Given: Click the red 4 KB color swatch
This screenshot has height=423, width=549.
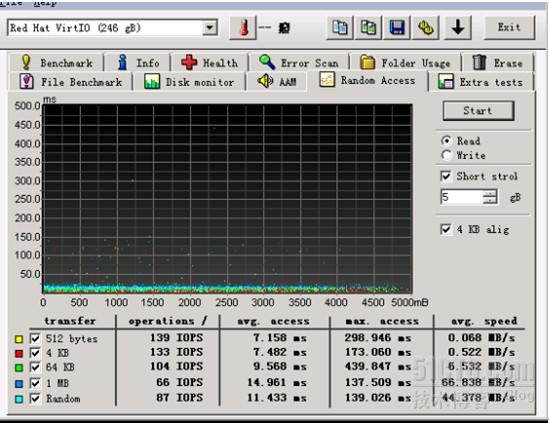Looking at the screenshot, I should point(19,353).
